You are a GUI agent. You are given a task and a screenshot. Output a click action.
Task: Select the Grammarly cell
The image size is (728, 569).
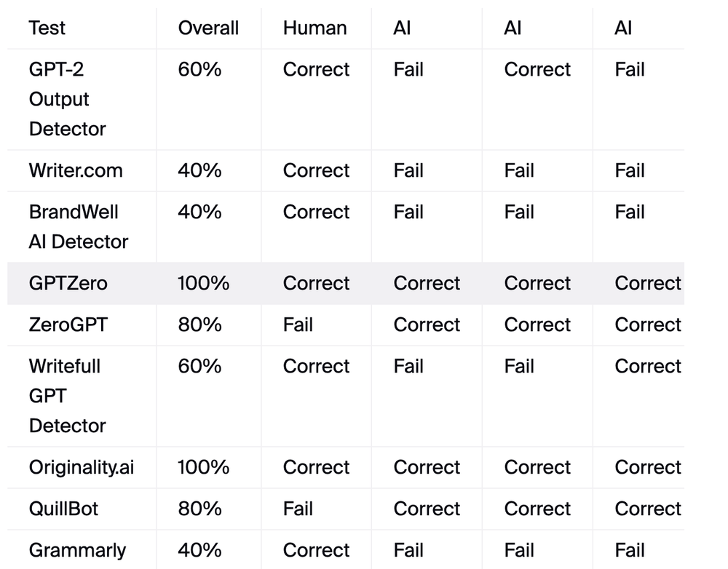[x=78, y=551]
